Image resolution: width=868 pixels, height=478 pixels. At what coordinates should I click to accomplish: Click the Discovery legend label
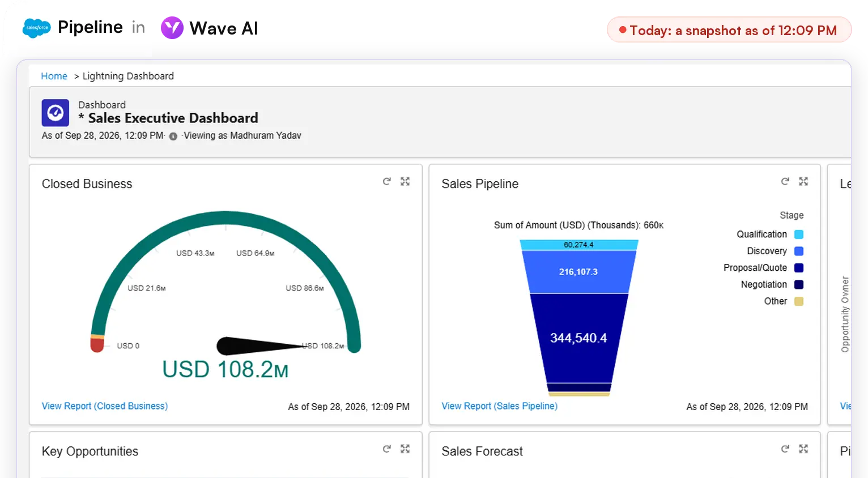tap(767, 251)
